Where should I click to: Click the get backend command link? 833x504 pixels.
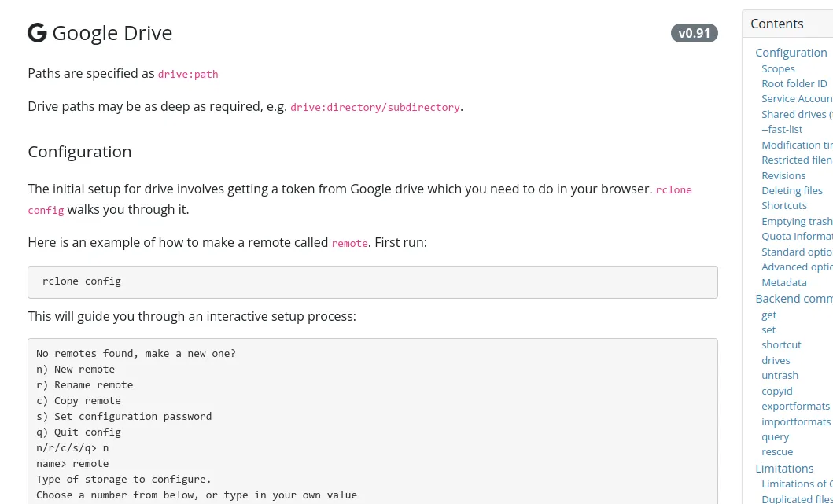coord(768,315)
